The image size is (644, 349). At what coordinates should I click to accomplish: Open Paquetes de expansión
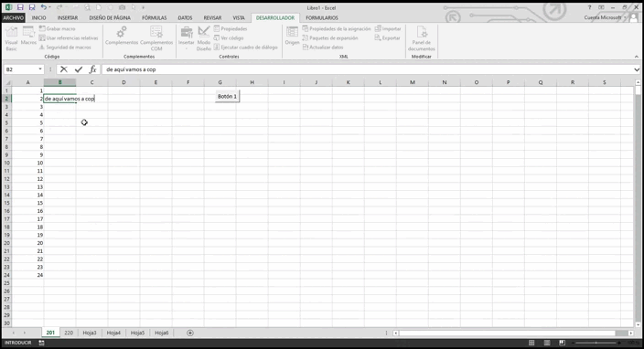[330, 38]
